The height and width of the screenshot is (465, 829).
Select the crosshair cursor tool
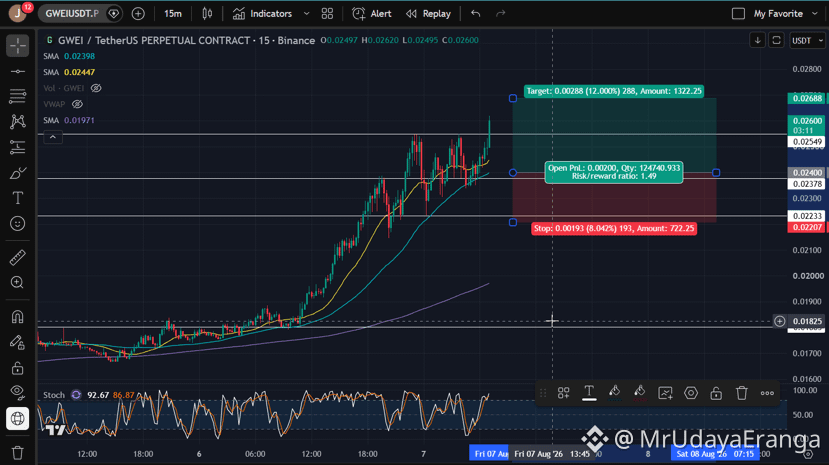[17, 46]
